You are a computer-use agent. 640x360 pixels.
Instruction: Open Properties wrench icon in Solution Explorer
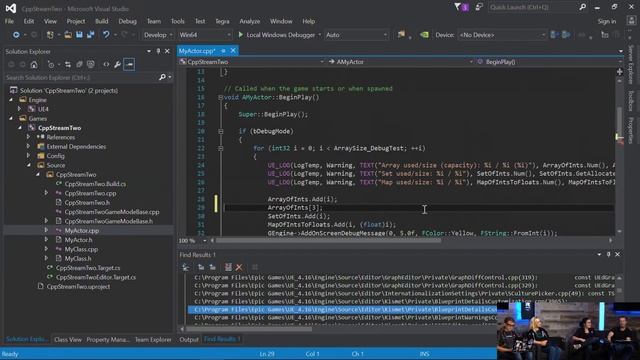pos(118,64)
